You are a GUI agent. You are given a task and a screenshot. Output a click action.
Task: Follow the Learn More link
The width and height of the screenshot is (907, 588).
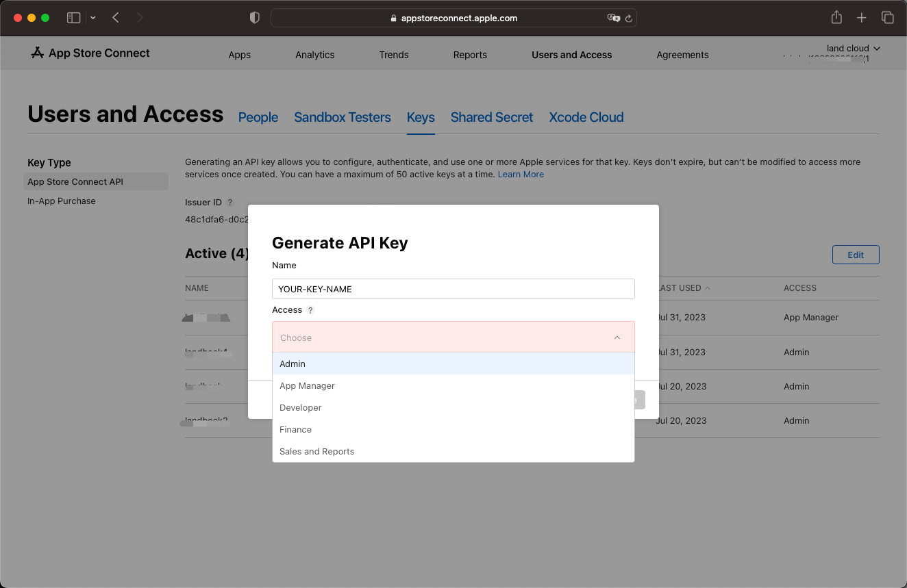tap(521, 175)
